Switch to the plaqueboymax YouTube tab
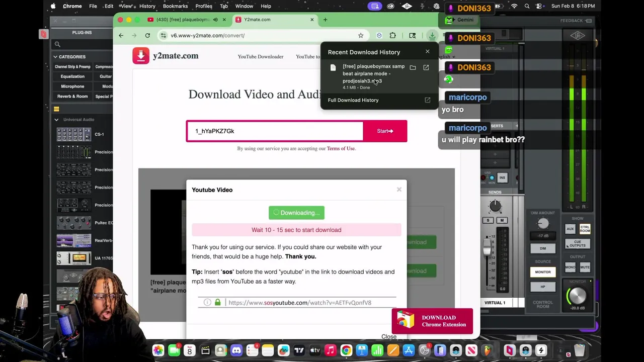The width and height of the screenshot is (644, 362). pos(184,20)
